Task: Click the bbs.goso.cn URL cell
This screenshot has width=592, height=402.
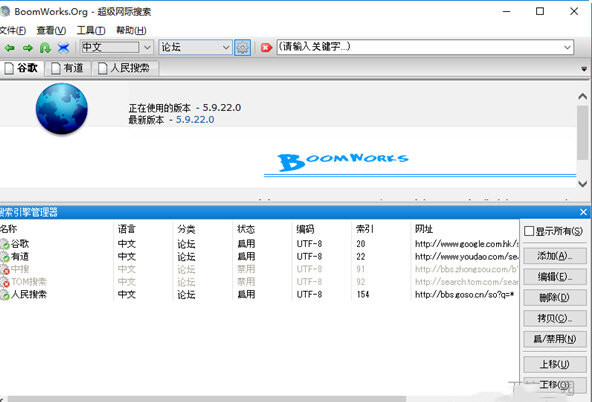Action: coord(464,294)
